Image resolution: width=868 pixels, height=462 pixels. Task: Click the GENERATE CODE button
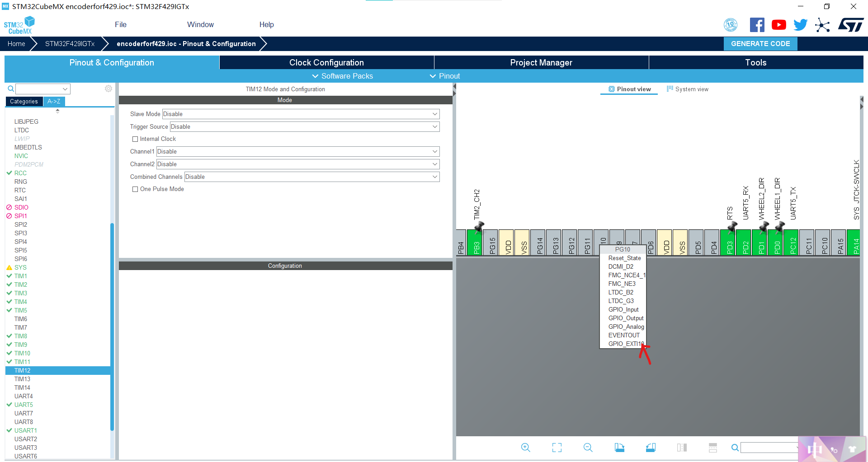[x=760, y=44]
